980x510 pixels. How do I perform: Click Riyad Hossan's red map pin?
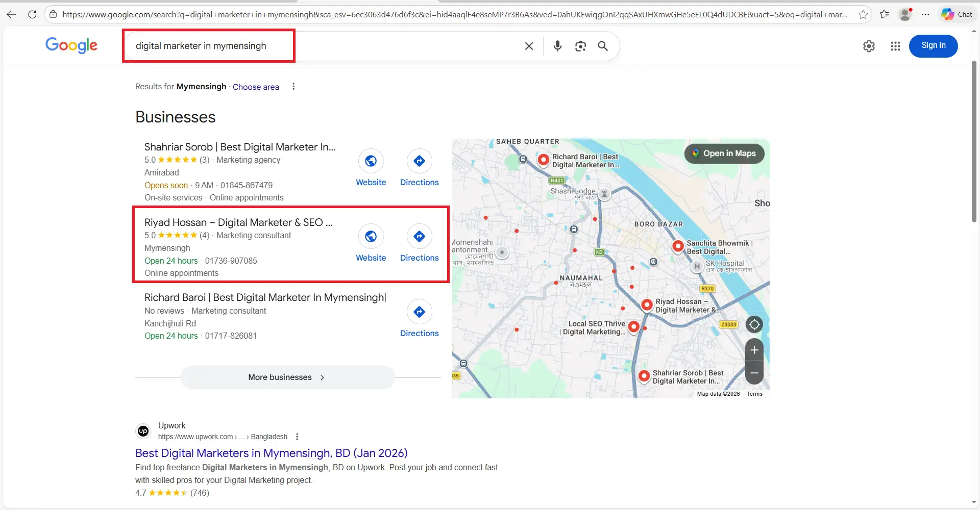pos(646,304)
